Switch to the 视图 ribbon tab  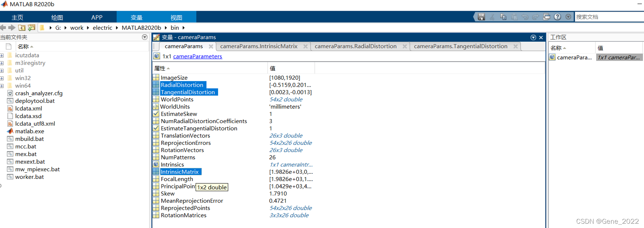point(176,17)
